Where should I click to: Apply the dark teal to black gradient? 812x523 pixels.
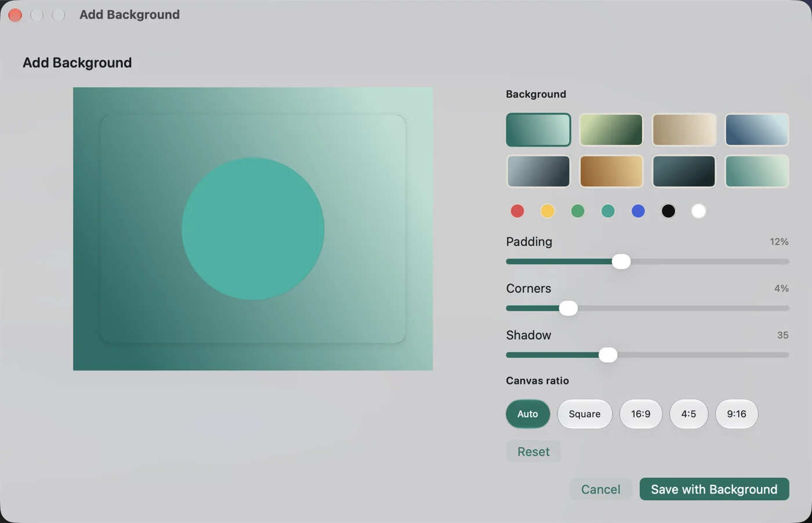click(684, 172)
